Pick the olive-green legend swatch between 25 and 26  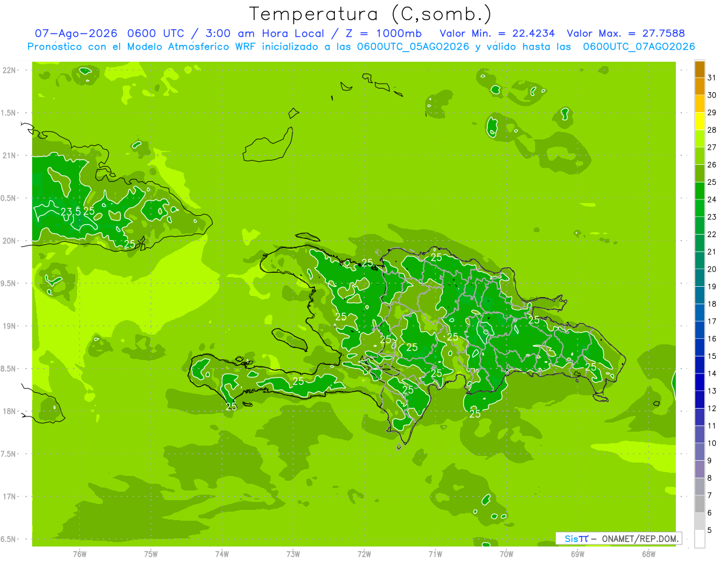(x=699, y=173)
